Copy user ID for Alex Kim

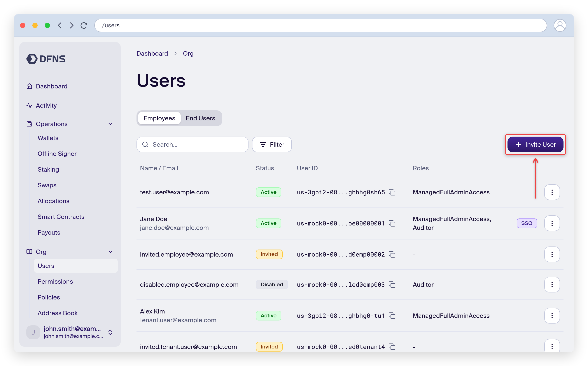pos(392,316)
